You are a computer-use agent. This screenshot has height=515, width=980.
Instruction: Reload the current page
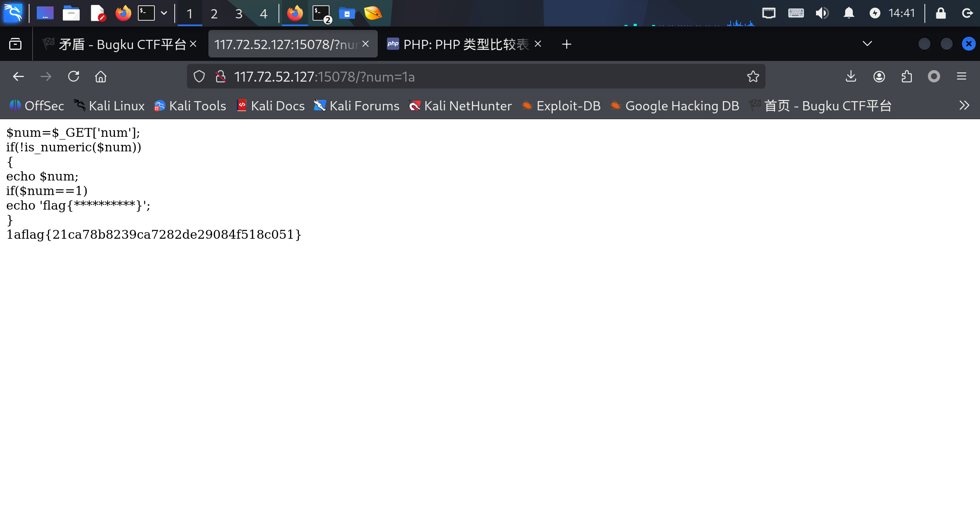[74, 77]
